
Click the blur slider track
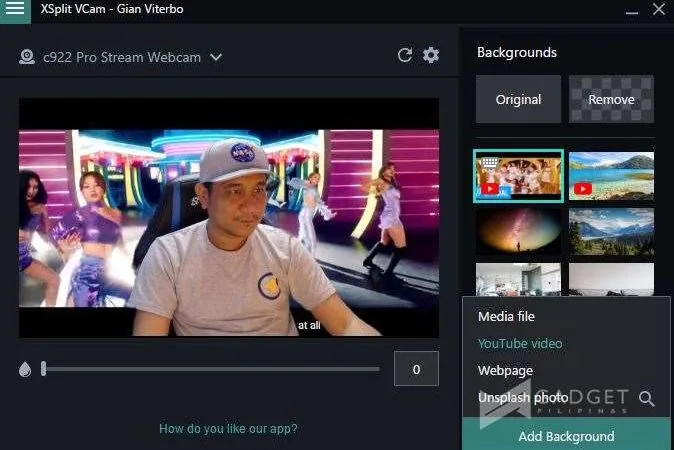211,369
